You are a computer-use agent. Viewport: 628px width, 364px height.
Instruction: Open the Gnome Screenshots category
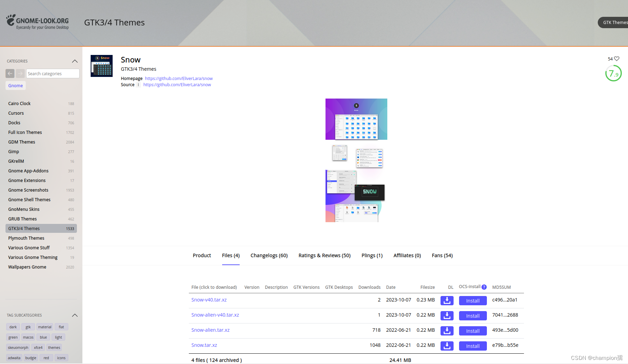tap(41, 190)
